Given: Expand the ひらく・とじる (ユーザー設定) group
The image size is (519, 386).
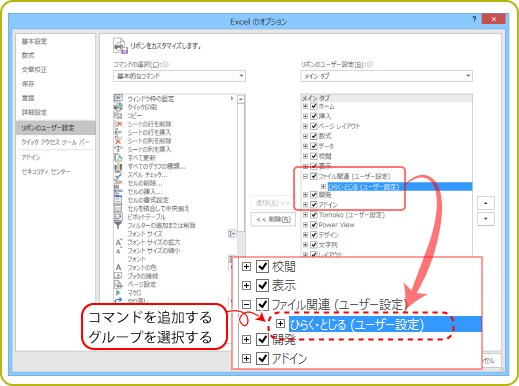Looking at the screenshot, I should coord(323,186).
